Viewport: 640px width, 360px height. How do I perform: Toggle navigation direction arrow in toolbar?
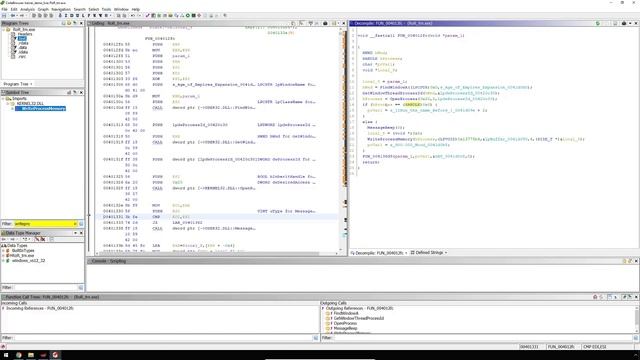[60, 16]
